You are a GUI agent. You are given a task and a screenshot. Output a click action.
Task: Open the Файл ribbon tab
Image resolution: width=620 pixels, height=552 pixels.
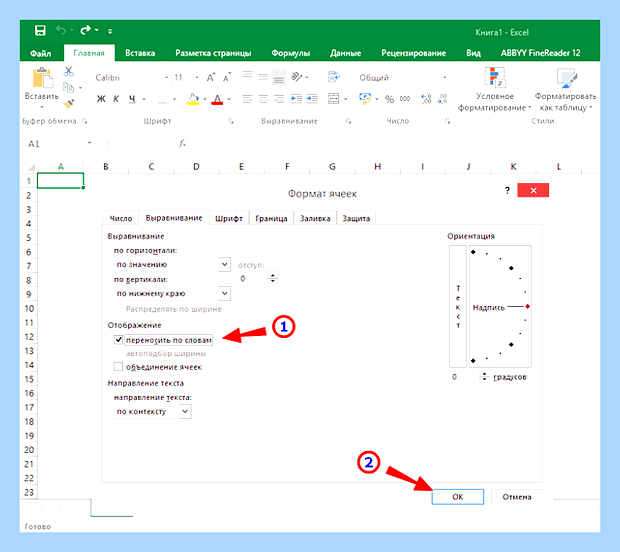[41, 53]
